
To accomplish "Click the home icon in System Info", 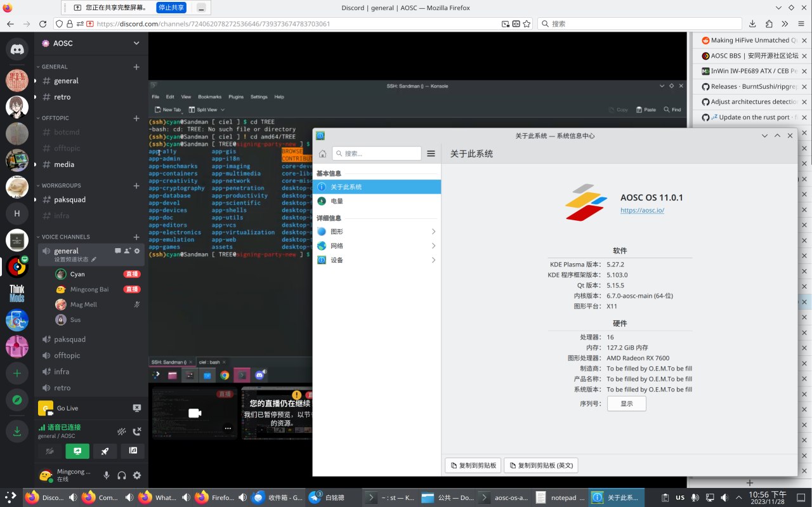I will (322, 154).
